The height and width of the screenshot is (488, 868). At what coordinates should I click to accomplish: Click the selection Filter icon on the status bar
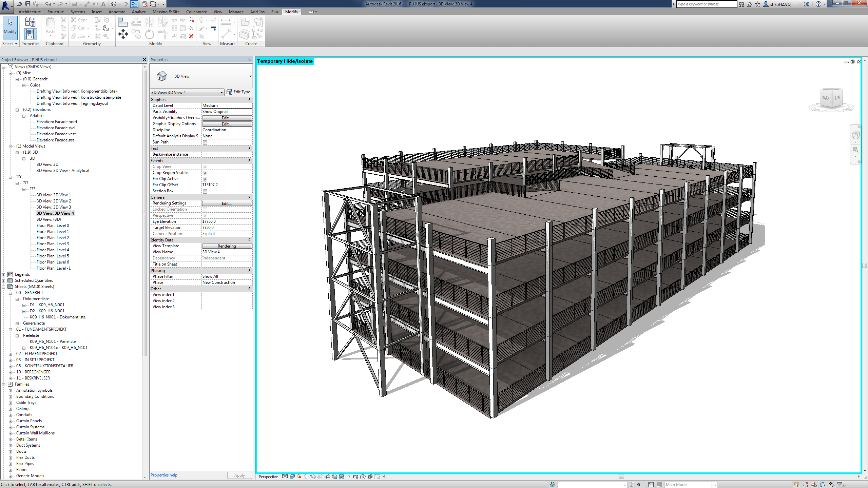click(x=839, y=484)
